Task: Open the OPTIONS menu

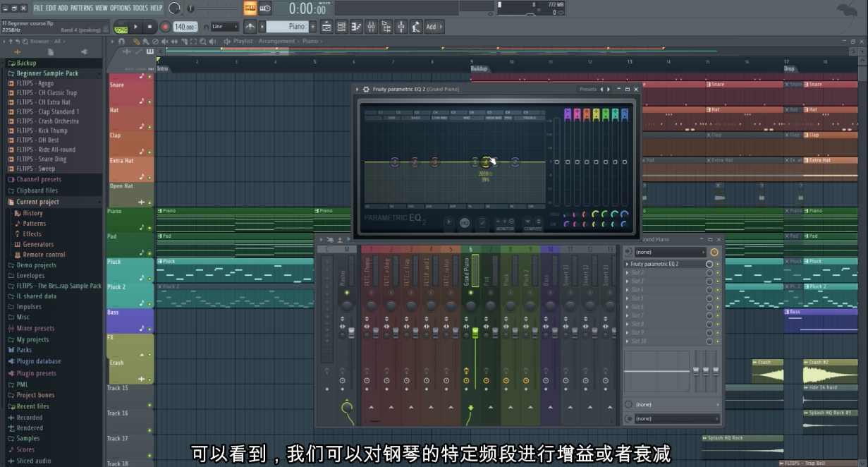Action: point(120,8)
